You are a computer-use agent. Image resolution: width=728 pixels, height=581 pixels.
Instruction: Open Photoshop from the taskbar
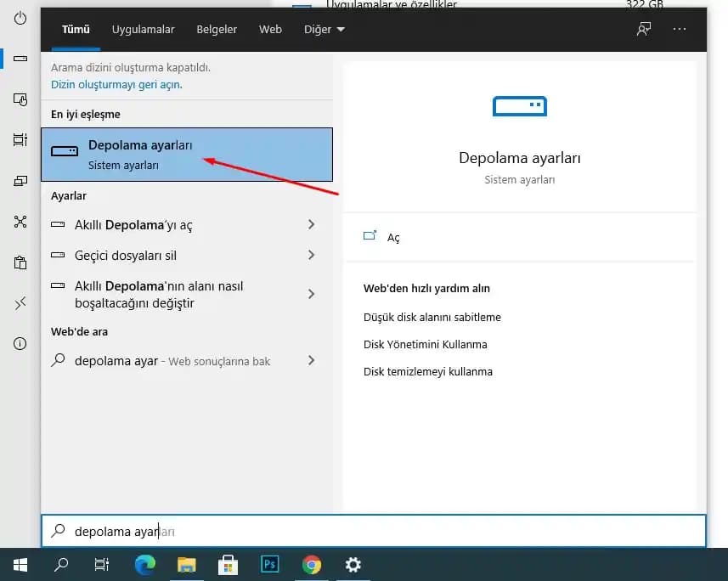pyautogui.click(x=269, y=563)
